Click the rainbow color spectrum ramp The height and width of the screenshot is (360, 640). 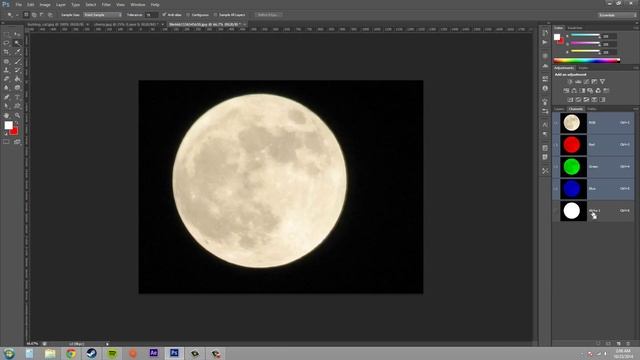[587, 60]
